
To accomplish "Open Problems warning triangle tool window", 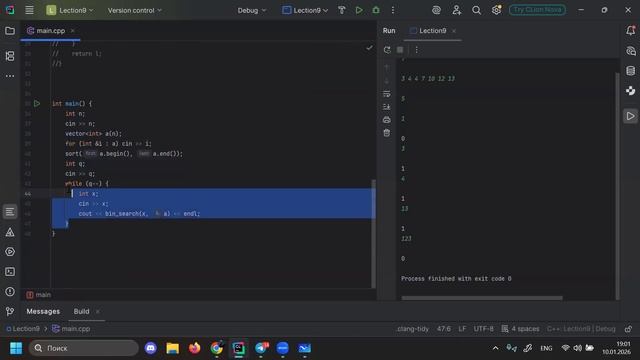I will pos(10,232).
